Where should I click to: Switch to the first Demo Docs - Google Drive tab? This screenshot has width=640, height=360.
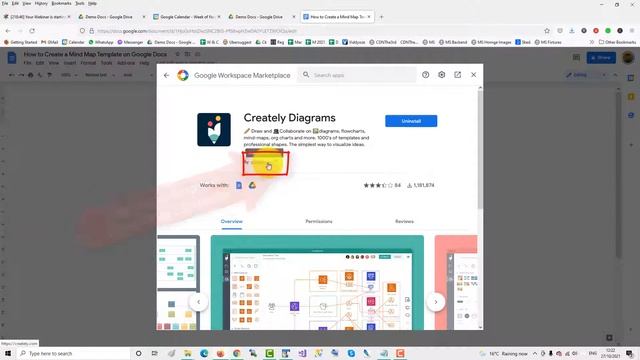pyautogui.click(x=111, y=17)
